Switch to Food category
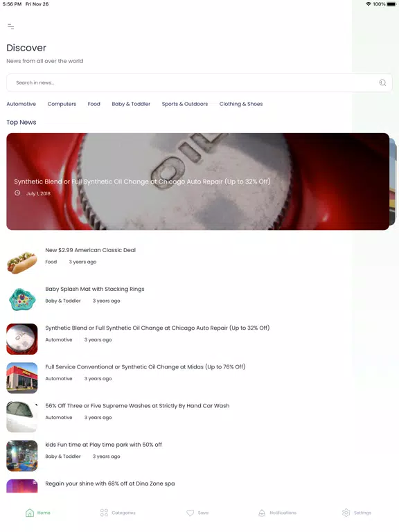The width and height of the screenshot is (399, 532). coord(94,104)
